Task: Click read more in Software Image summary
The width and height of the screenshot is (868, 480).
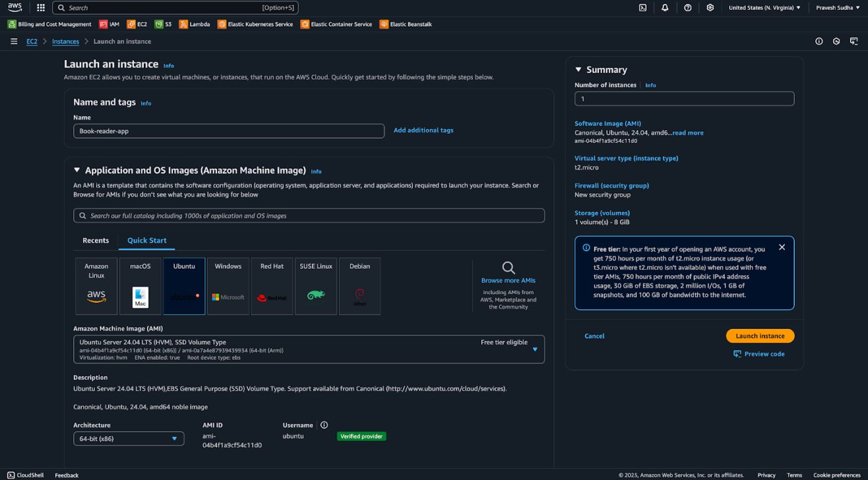Action: pyautogui.click(x=688, y=133)
